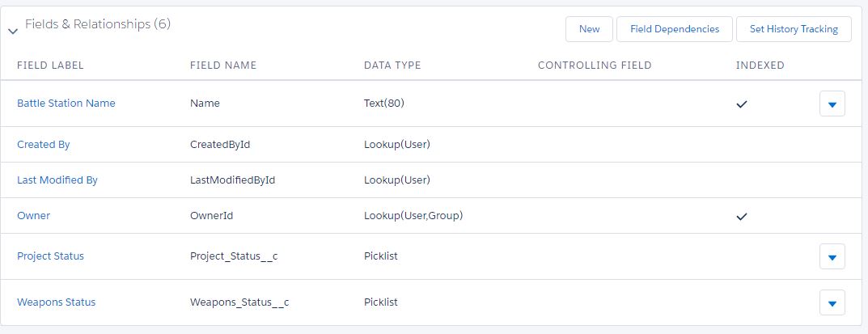Viewport: 868px width, 334px height.
Task: Click the indexed checkmark in Owner row
Action: point(741,216)
